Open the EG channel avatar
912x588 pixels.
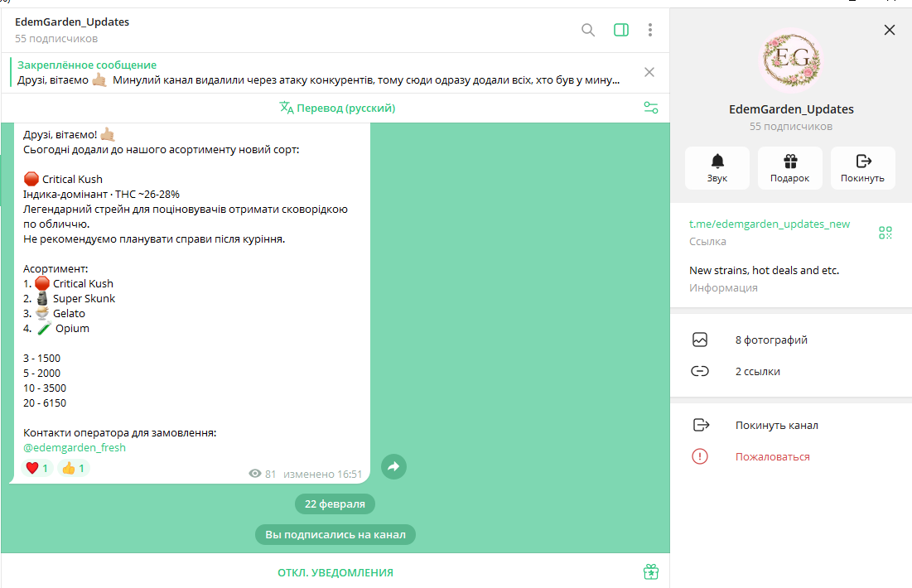click(792, 60)
